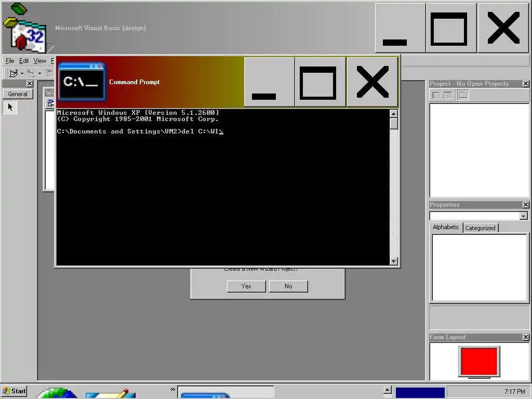Minimize the Visual Basic window
532x399 pixels.
400,28
